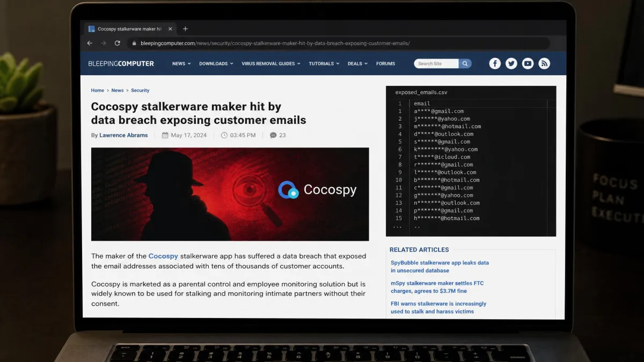Select the Cocospy stalkerware browser tab
The height and width of the screenshot is (362, 644).
tap(130, 29)
